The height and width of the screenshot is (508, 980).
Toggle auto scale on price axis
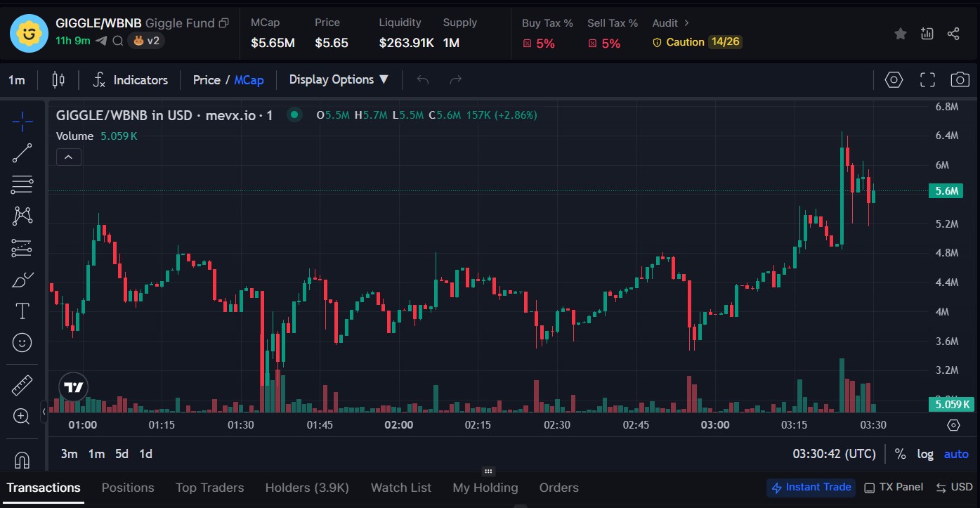click(x=956, y=454)
